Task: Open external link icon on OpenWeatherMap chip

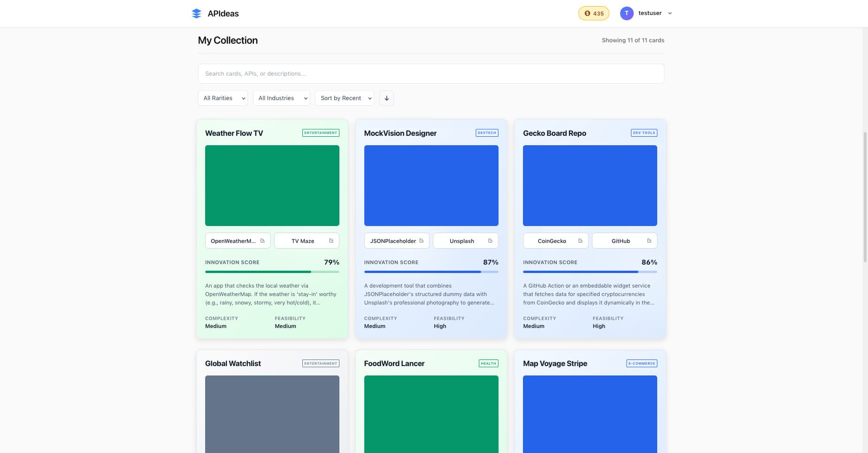Action: click(x=262, y=241)
